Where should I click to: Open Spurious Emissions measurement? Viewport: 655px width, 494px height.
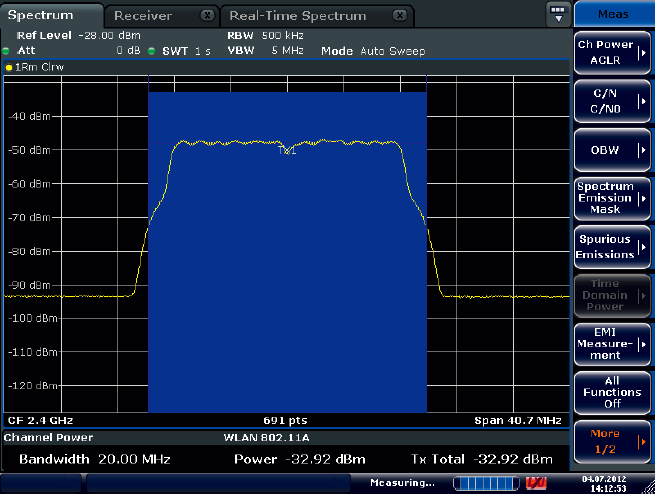612,247
